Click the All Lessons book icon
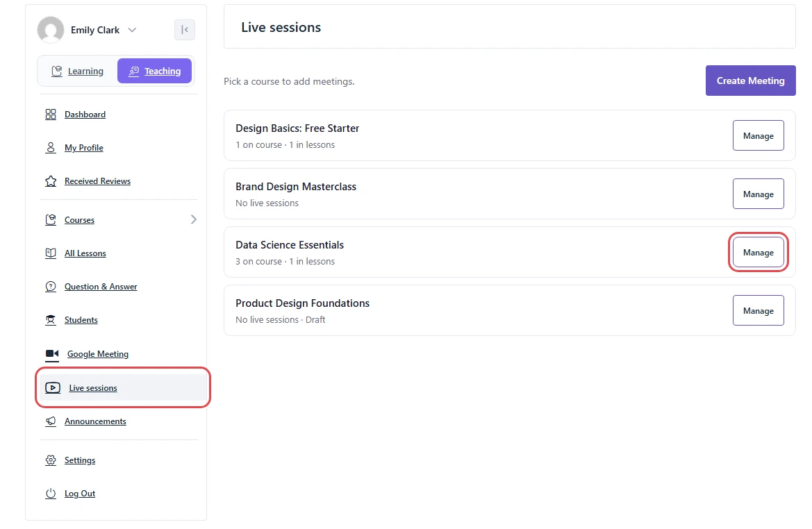This screenshot has height=529, width=812. 51,253
